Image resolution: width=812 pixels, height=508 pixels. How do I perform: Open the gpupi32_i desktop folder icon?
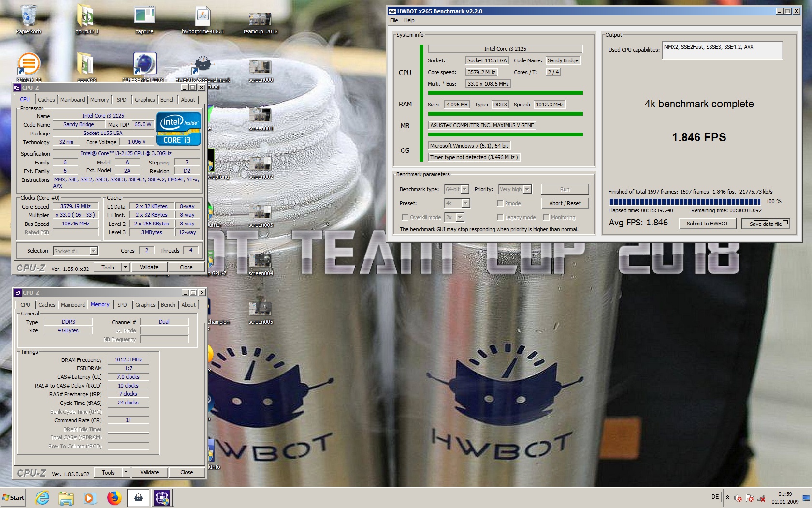click(86, 19)
